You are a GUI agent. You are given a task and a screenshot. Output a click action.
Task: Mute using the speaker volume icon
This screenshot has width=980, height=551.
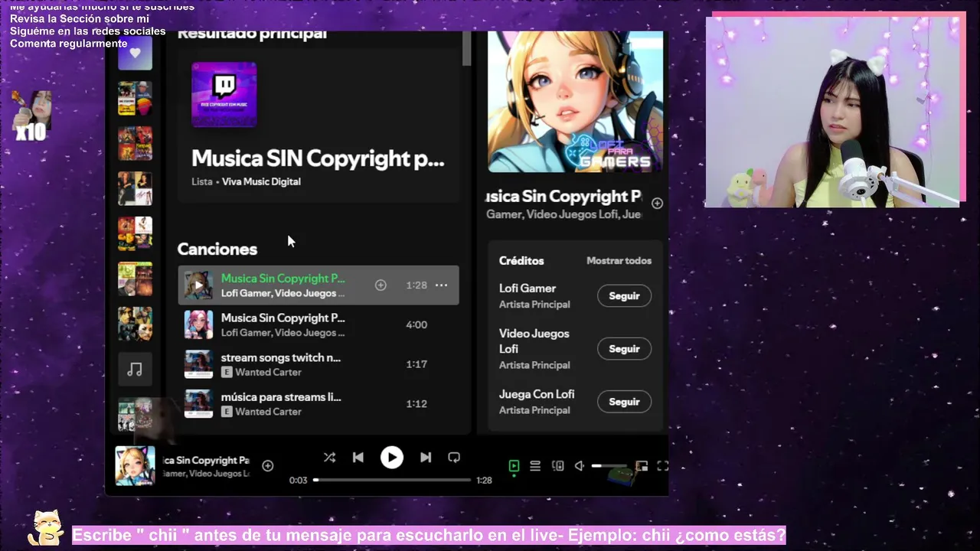[580, 465]
